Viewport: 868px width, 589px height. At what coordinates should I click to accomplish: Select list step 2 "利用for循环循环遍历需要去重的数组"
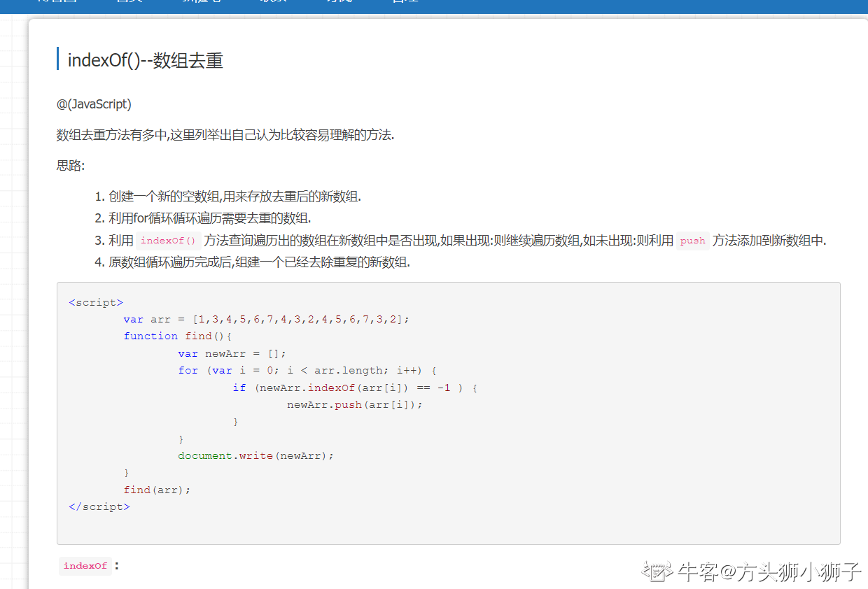click(x=210, y=218)
